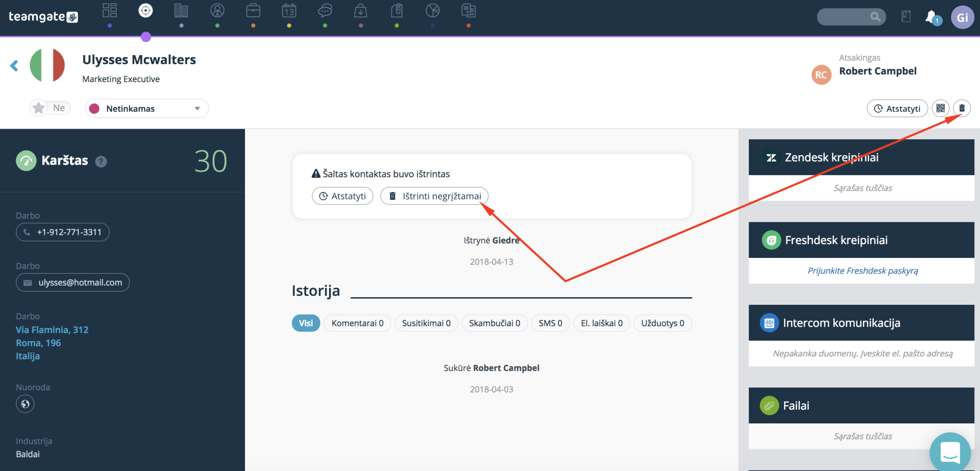Click the pink Netinkamas status color dot

95,109
